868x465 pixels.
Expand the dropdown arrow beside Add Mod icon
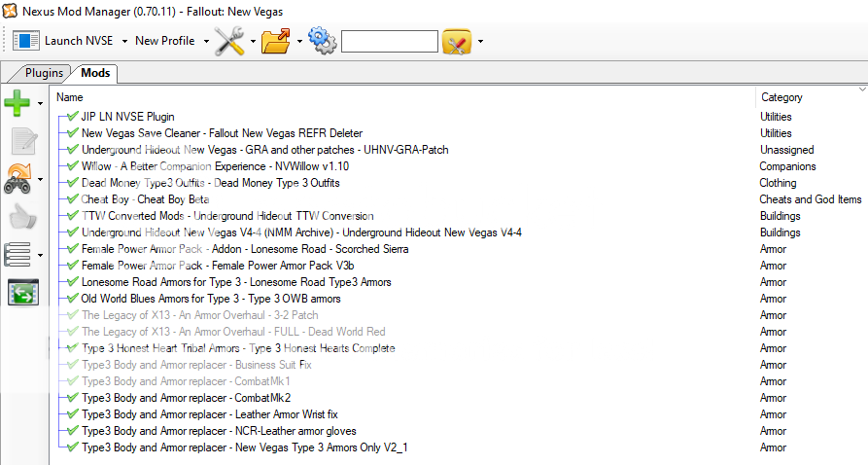(41, 102)
